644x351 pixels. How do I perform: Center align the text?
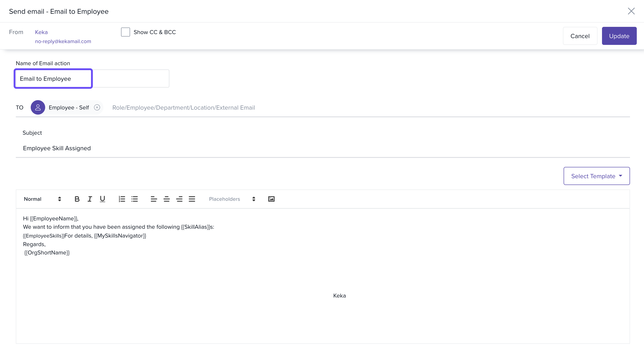point(166,199)
